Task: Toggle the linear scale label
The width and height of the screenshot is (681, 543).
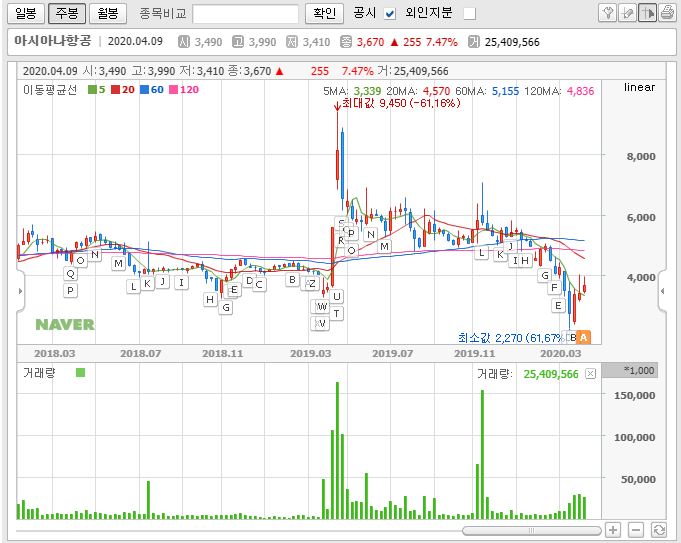Action: coord(639,87)
